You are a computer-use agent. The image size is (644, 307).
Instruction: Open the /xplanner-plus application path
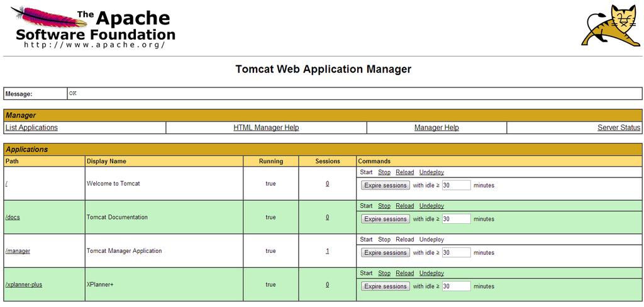(24, 284)
